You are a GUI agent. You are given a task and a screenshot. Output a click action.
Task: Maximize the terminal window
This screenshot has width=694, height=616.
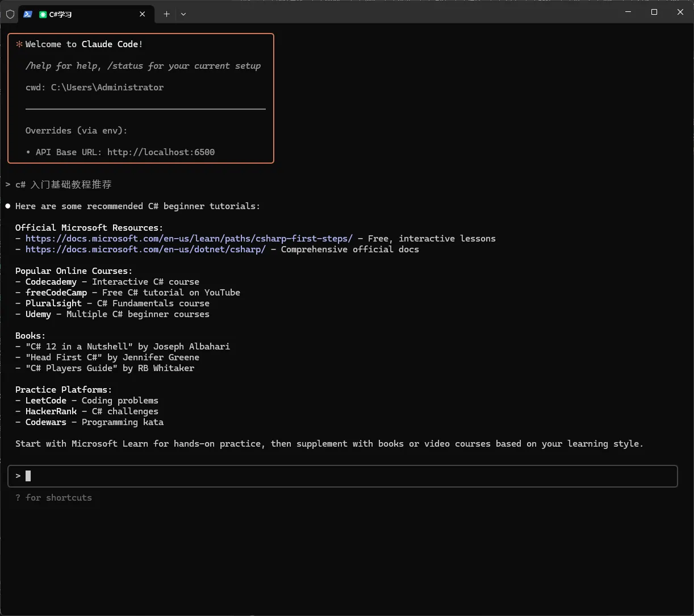point(654,12)
